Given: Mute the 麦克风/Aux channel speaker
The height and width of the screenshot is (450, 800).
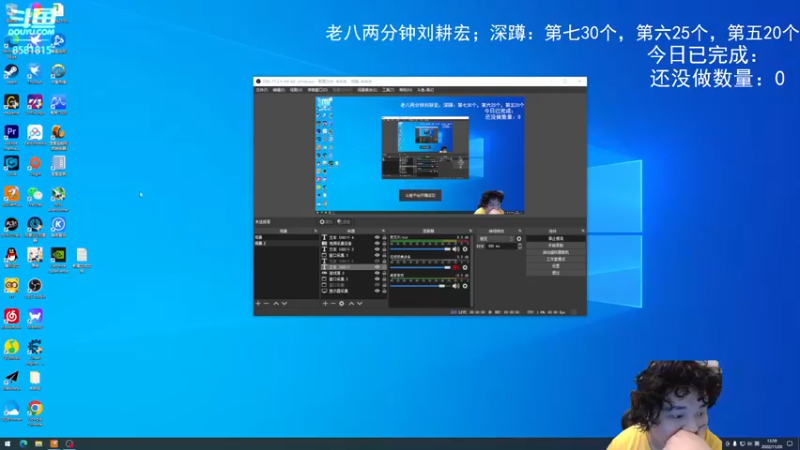Looking at the screenshot, I should pos(456,249).
